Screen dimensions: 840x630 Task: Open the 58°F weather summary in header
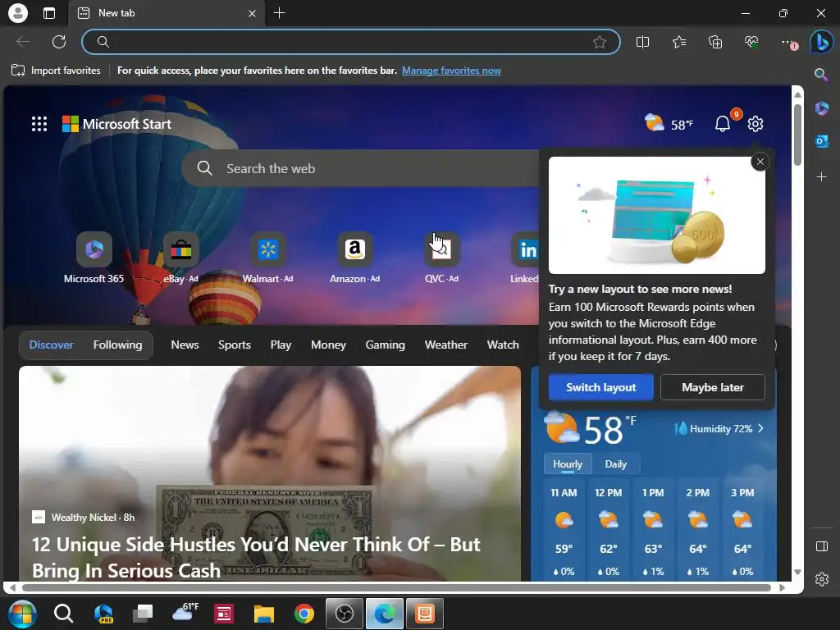tap(669, 123)
